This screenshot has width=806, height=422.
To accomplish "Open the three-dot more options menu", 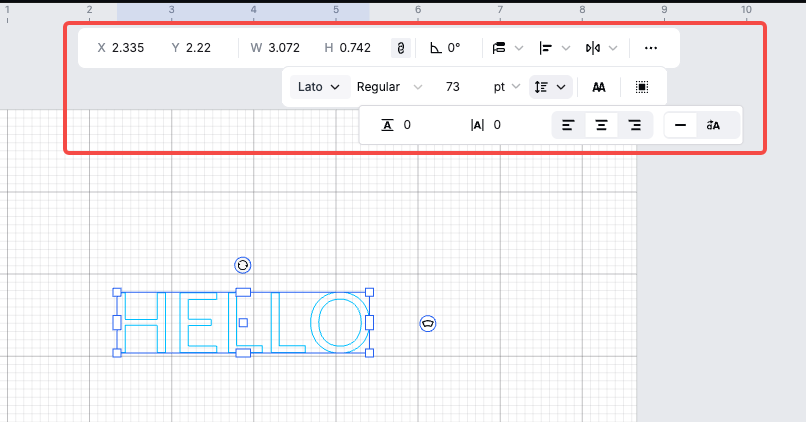I will pyautogui.click(x=651, y=48).
